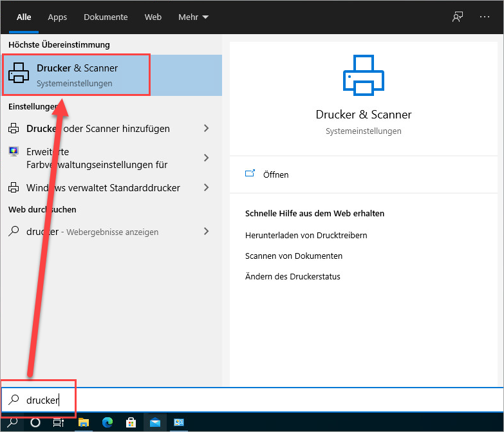Image resolution: width=504 pixels, height=432 pixels.
Task: Switch to the Alle tab
Action: [24, 17]
